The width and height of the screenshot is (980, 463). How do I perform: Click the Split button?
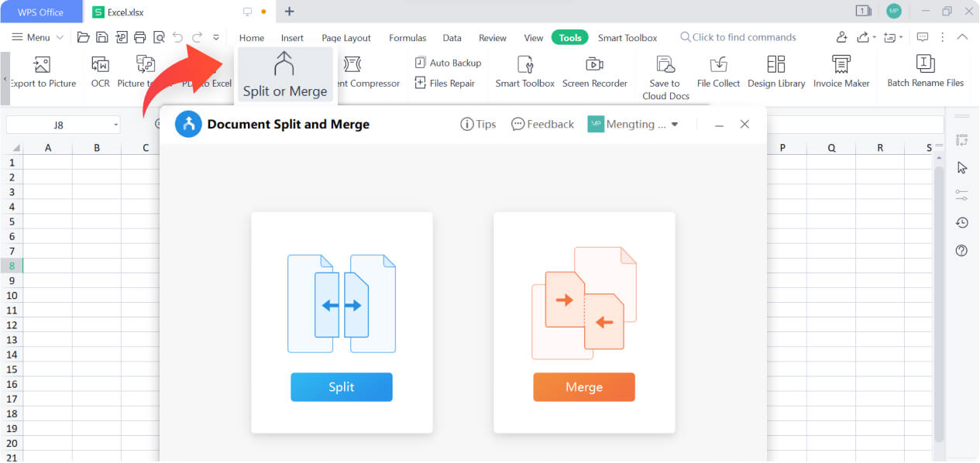[342, 387]
